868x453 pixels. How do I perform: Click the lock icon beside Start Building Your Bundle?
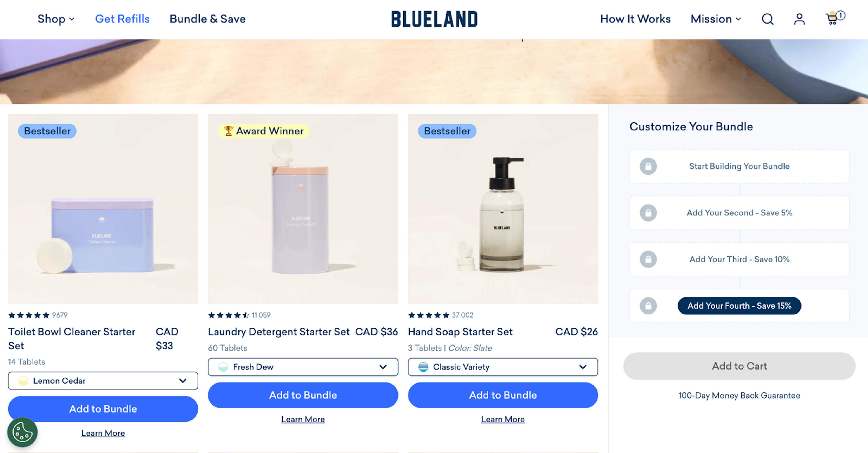(x=649, y=166)
